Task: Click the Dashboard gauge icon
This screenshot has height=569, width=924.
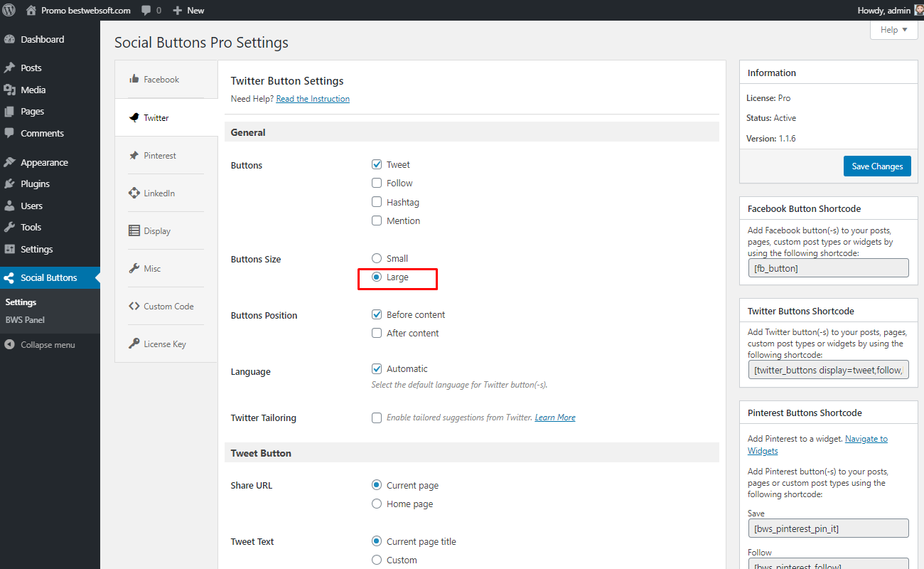Action: tap(9, 40)
